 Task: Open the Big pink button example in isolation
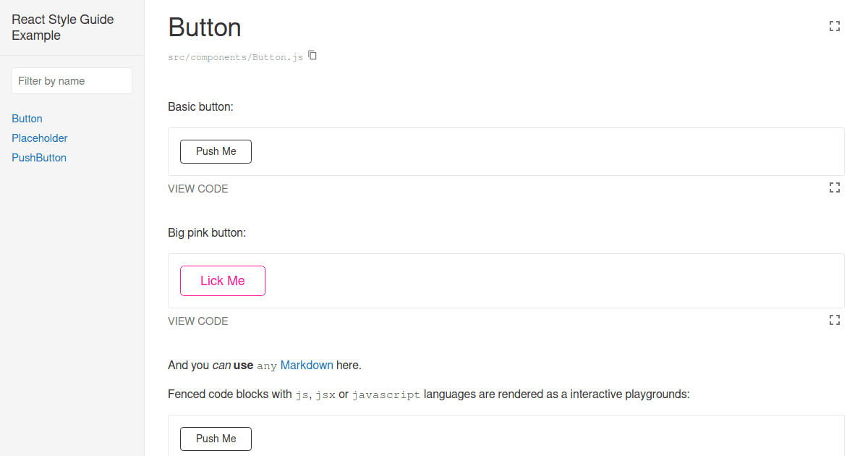click(x=834, y=320)
